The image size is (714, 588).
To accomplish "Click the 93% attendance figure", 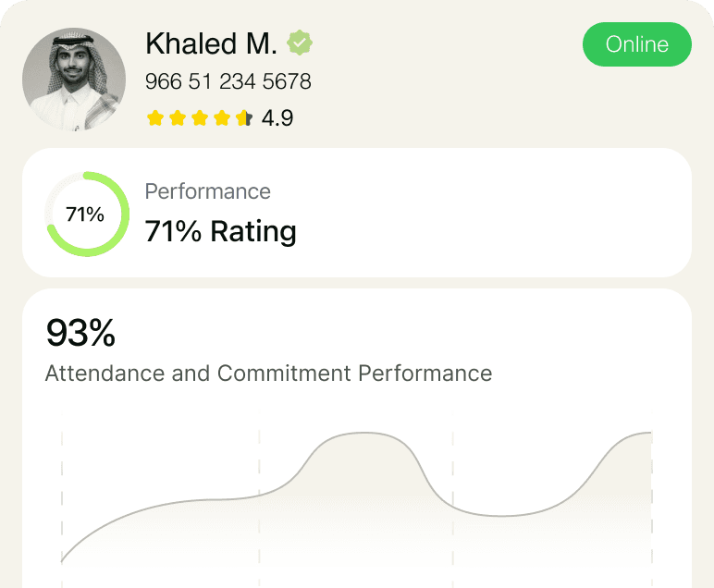I will [80, 333].
